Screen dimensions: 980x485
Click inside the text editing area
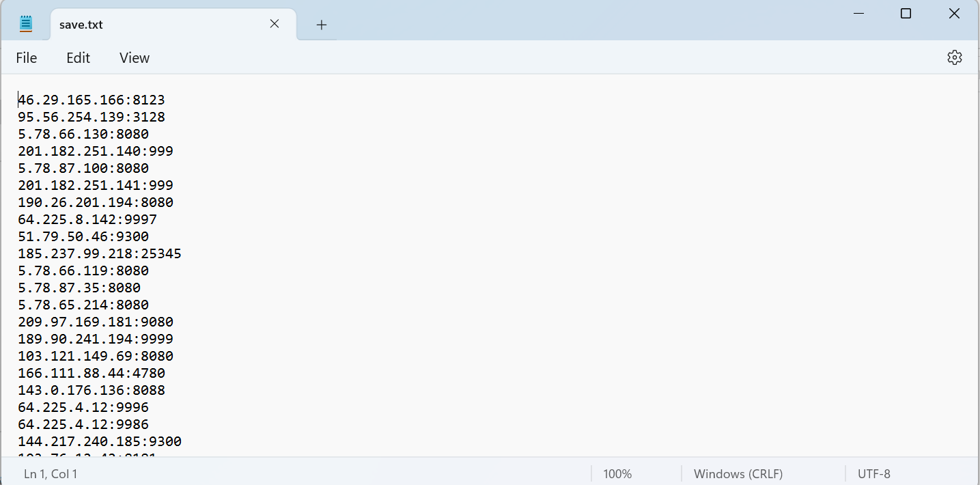(x=410, y=273)
